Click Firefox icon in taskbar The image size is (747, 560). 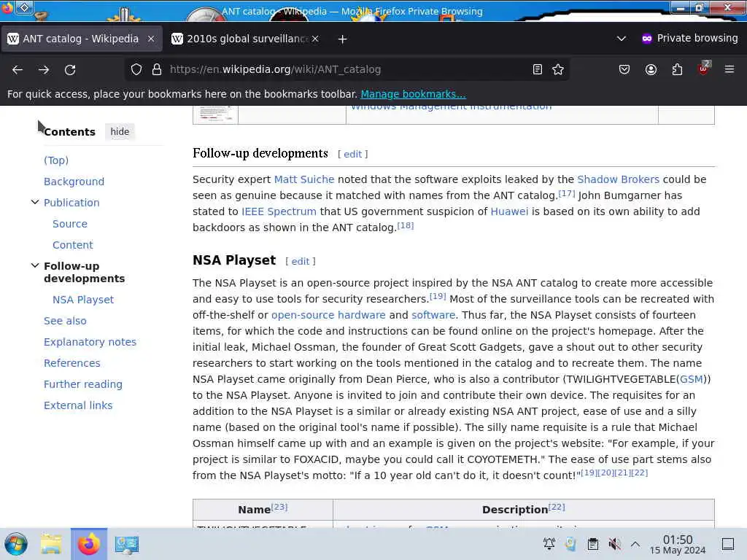89,544
